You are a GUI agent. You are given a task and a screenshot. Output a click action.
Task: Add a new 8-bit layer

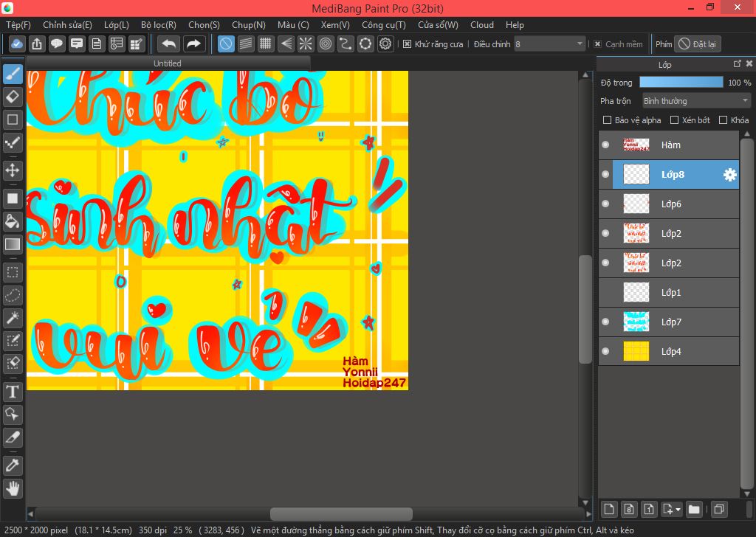[629, 509]
